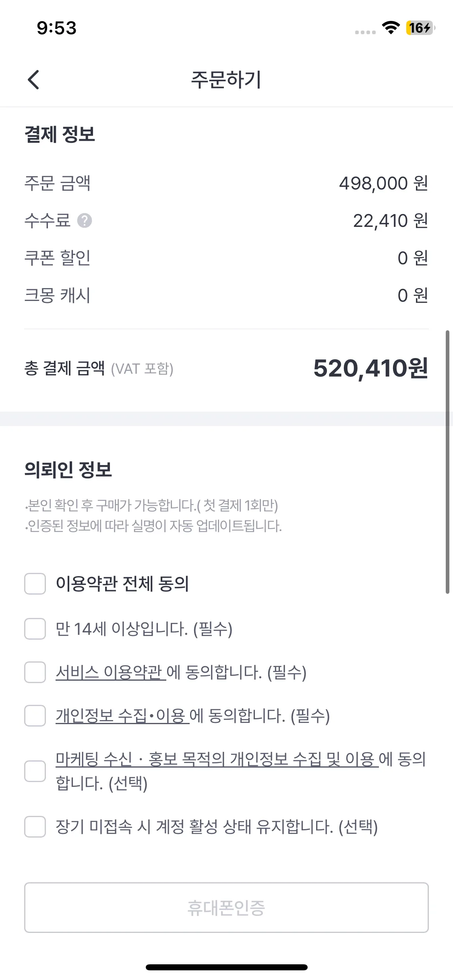Check the 만 14세 이상입니다 checkbox
Screen dimensions: 453x980
(35, 629)
